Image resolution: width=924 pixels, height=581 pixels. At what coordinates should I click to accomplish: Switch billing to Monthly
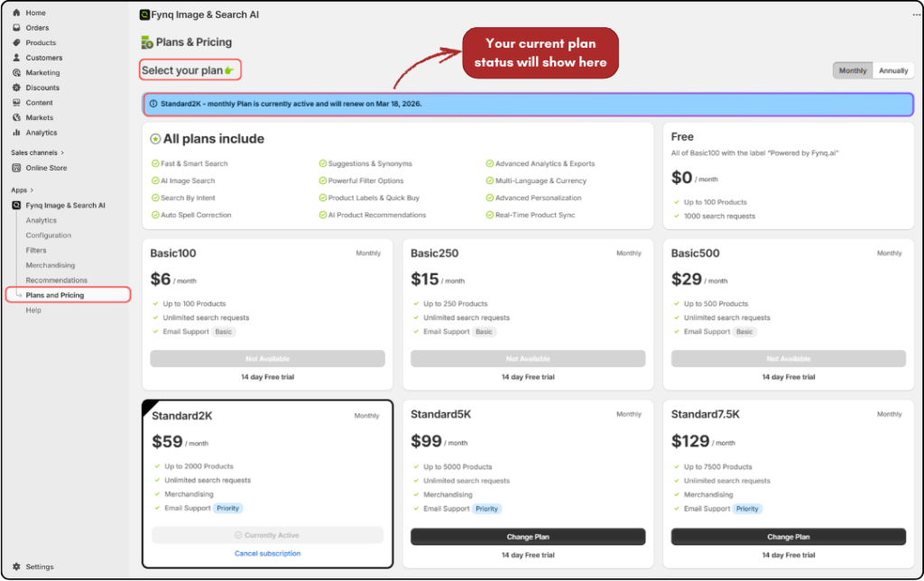pos(853,70)
